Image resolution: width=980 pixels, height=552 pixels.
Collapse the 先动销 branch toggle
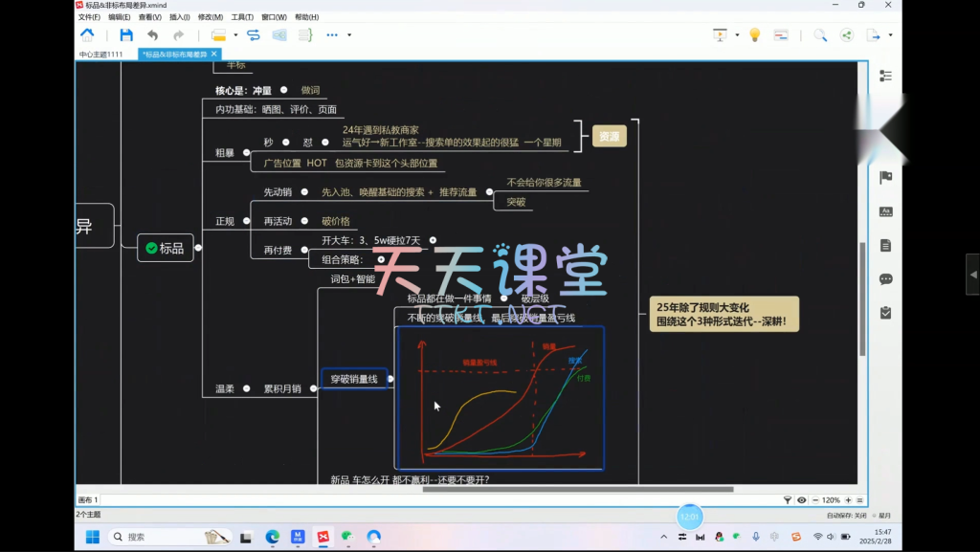[x=309, y=192]
